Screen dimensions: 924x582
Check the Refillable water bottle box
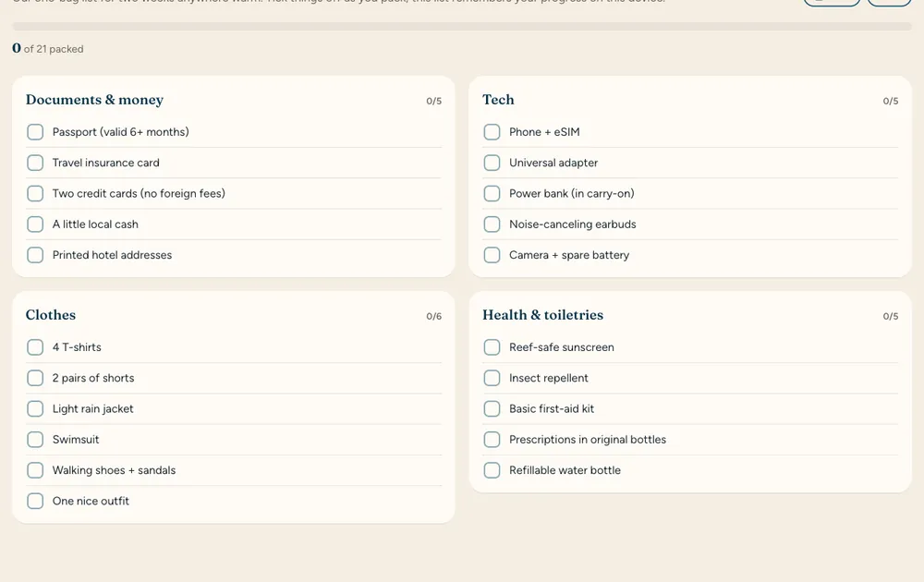pos(492,469)
